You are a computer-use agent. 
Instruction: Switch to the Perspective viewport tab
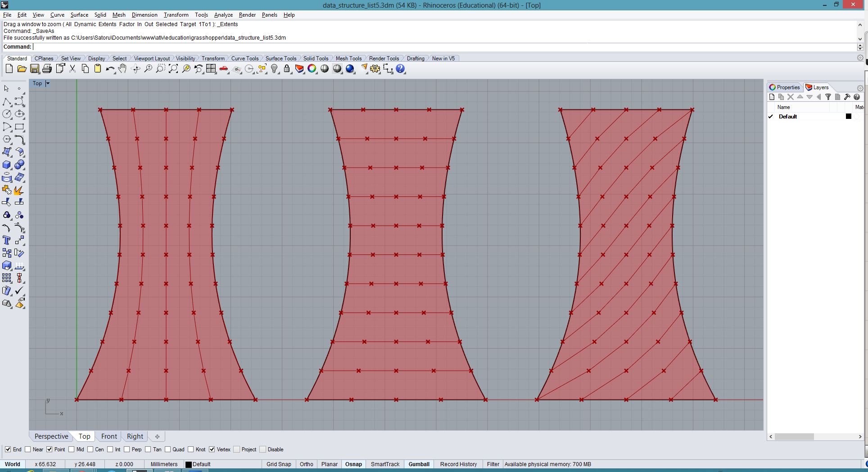51,436
